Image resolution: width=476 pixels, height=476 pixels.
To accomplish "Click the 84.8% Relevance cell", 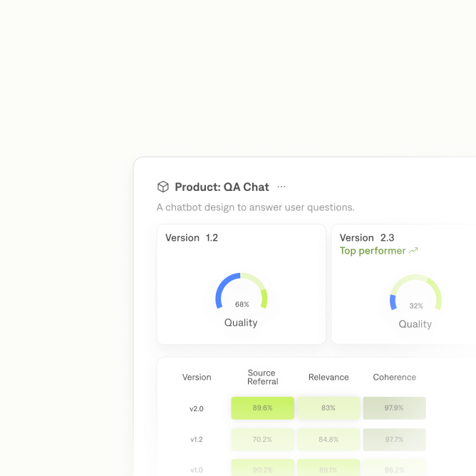I will [328, 440].
